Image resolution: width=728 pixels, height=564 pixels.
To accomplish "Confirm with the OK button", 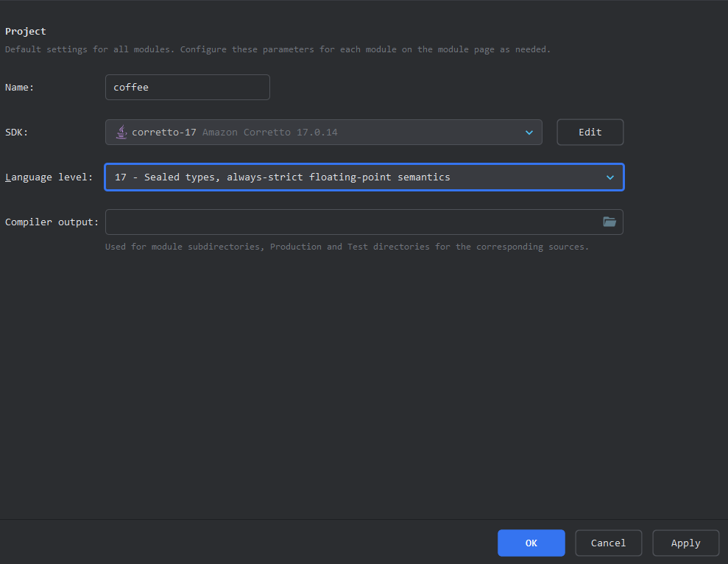I will tap(531, 543).
